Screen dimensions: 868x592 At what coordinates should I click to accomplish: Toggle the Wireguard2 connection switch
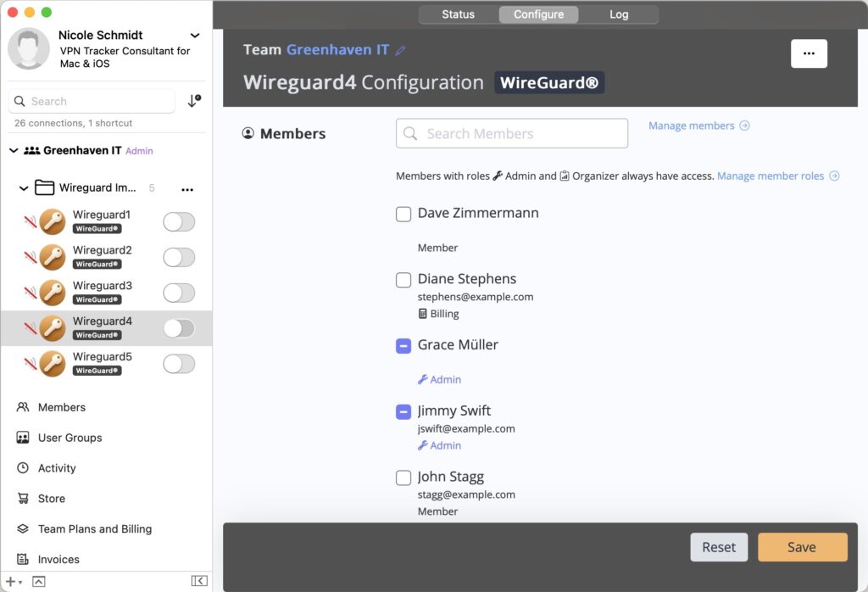[179, 258]
